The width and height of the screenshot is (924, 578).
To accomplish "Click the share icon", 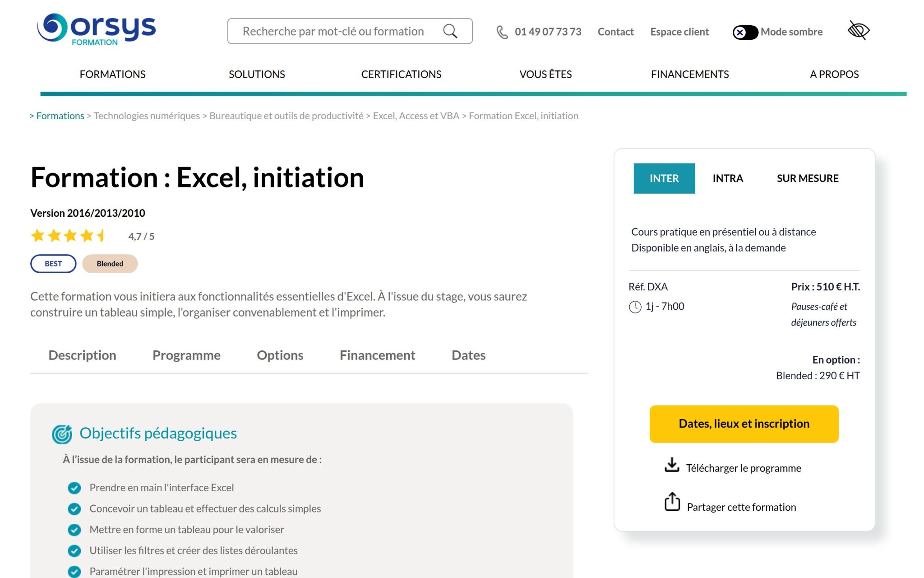I will (x=672, y=502).
